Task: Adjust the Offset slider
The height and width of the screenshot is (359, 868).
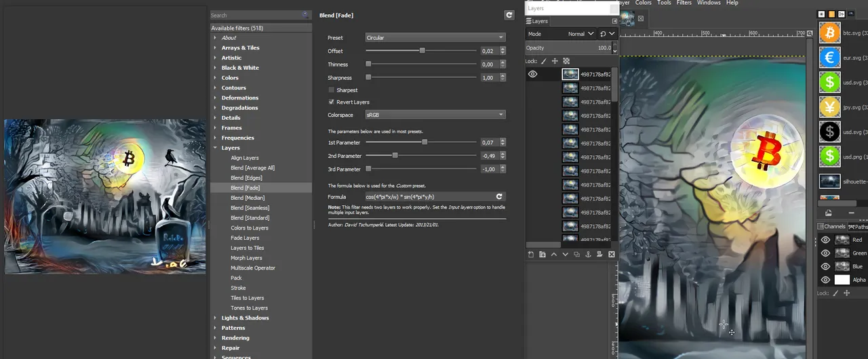Action: pos(421,51)
